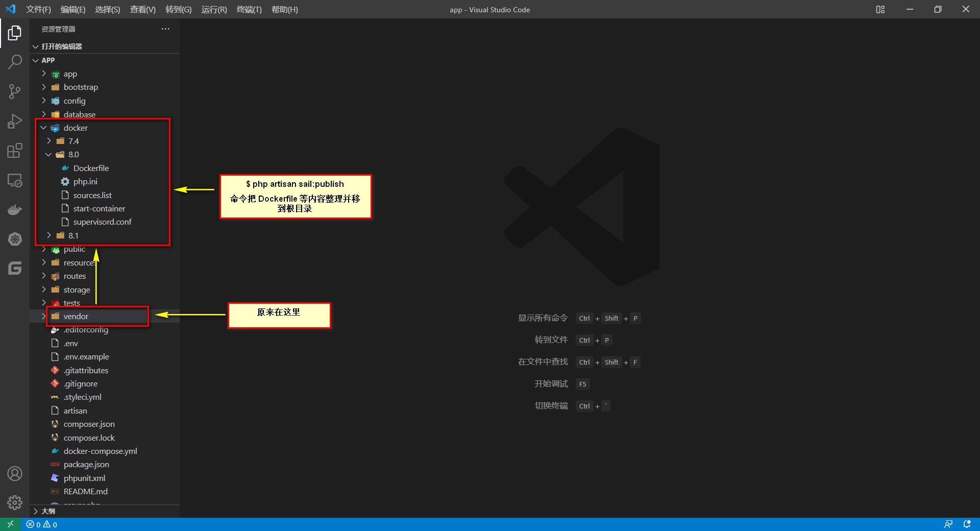Collapse the docker folder

105,128
